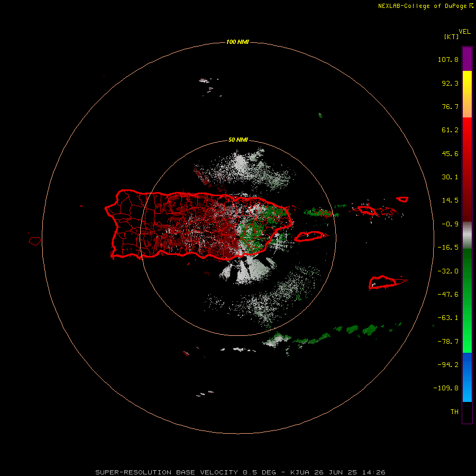Select the 14.5 legend value

pyautogui.click(x=450, y=200)
